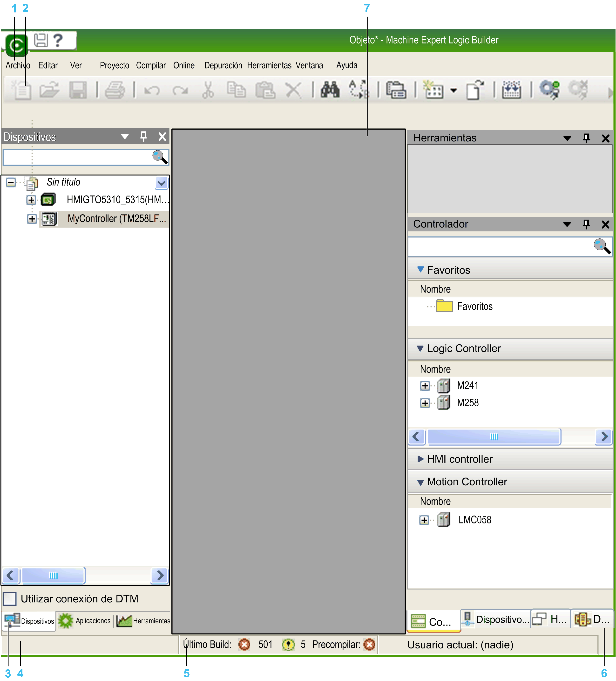This screenshot has width=616, height=681.
Task: Open the Proyecto menu
Action: point(115,65)
